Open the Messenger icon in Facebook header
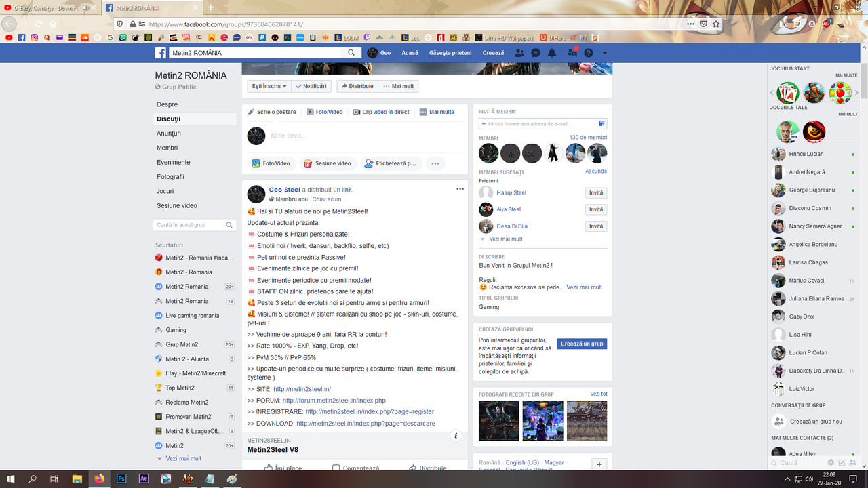 536,53
